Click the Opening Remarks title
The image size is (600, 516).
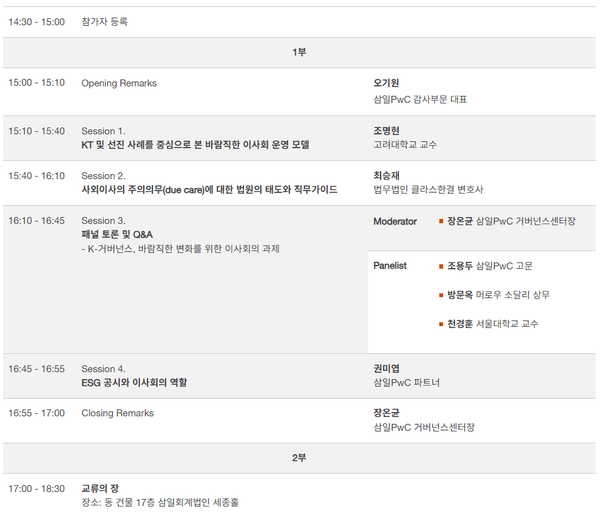coord(119,83)
